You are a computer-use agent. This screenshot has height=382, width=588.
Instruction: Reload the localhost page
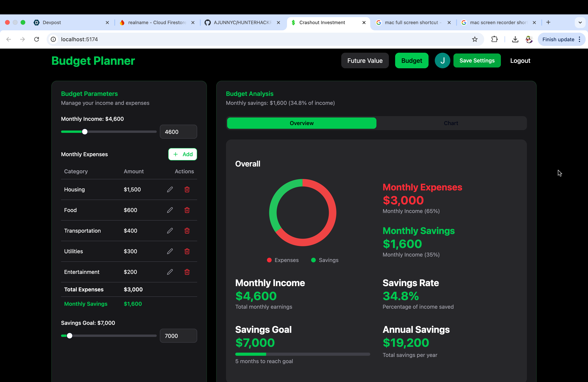37,39
